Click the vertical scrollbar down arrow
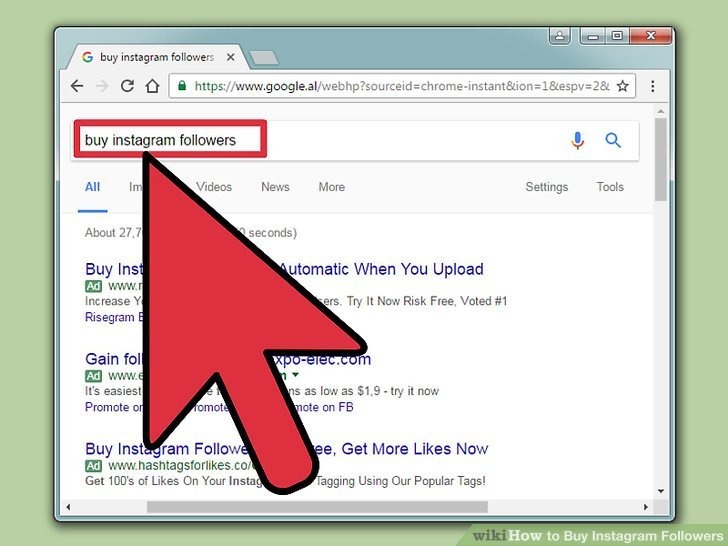This screenshot has height=546, width=728. click(x=661, y=491)
